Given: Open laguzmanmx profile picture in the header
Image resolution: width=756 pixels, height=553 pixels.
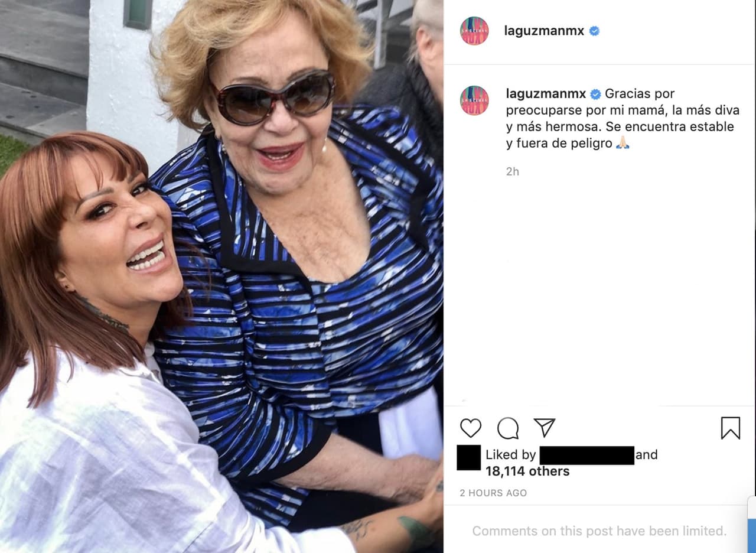Looking at the screenshot, I should pyautogui.click(x=474, y=30).
